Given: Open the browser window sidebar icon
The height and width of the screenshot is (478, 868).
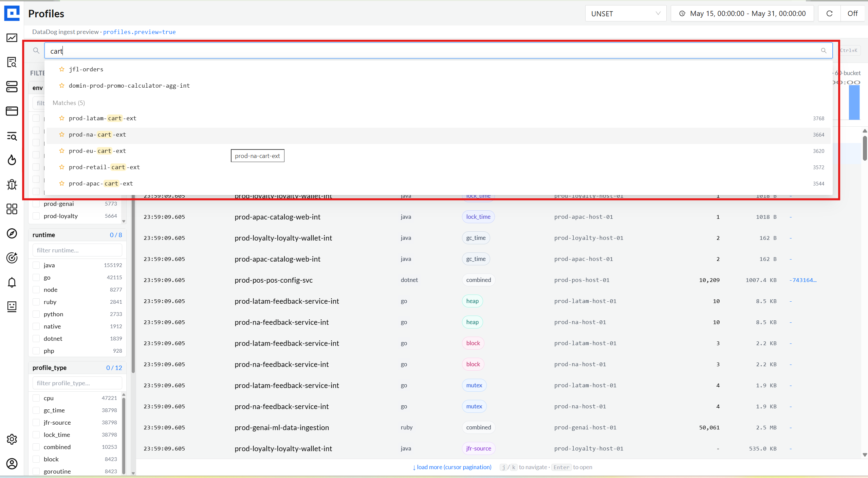Looking at the screenshot, I should (x=12, y=111).
